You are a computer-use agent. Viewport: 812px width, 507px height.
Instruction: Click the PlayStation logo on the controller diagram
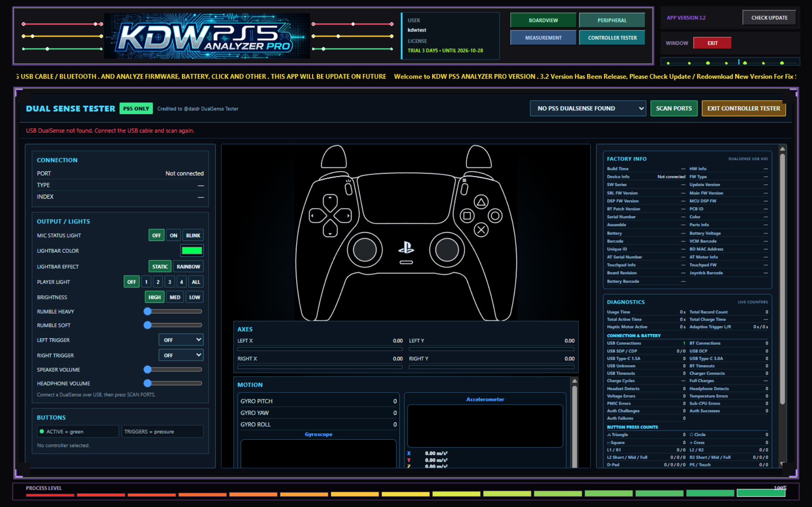point(406,247)
